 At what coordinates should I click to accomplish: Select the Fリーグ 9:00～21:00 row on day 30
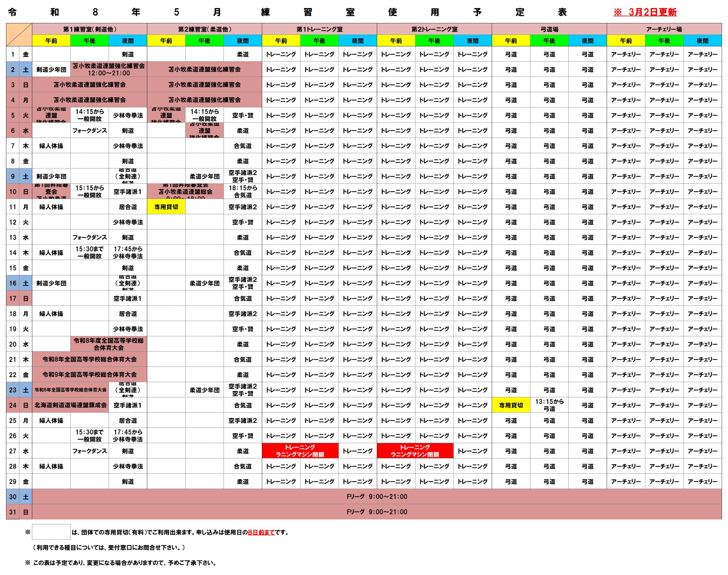(377, 497)
